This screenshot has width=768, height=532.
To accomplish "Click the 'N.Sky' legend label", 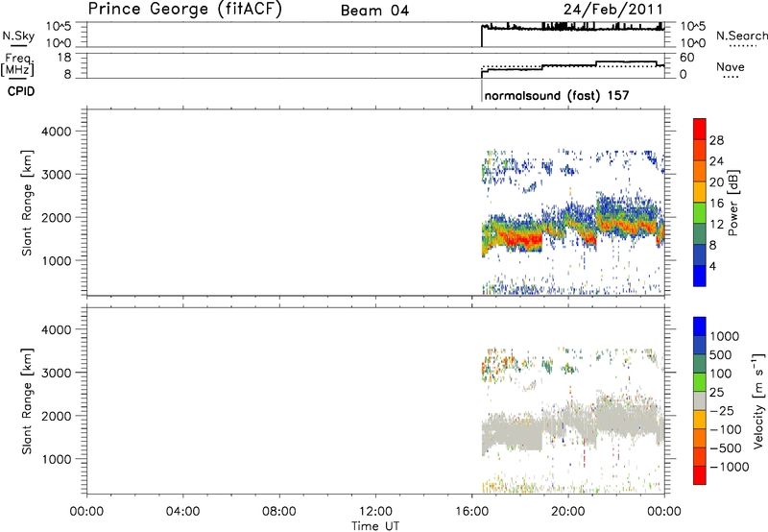I will pyautogui.click(x=18, y=36).
